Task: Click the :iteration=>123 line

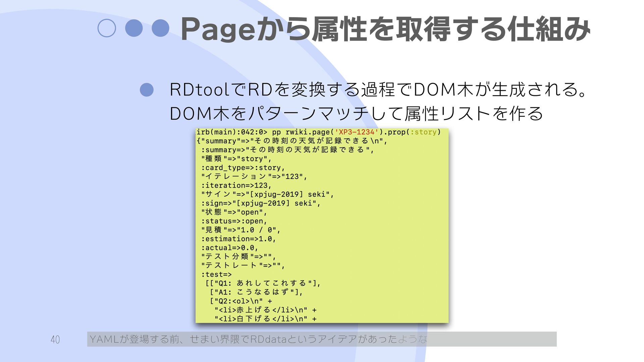Action: click(236, 185)
